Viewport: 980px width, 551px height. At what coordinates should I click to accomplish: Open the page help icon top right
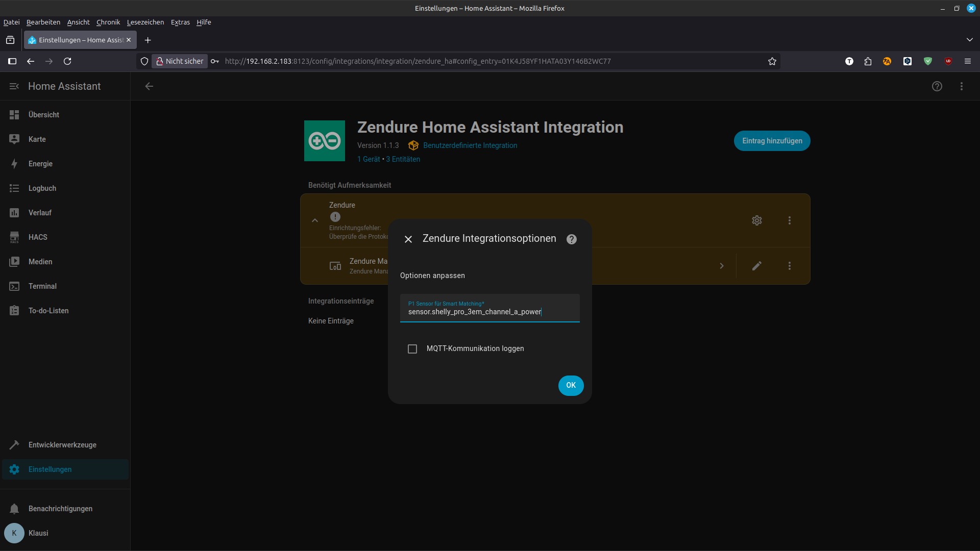(937, 86)
